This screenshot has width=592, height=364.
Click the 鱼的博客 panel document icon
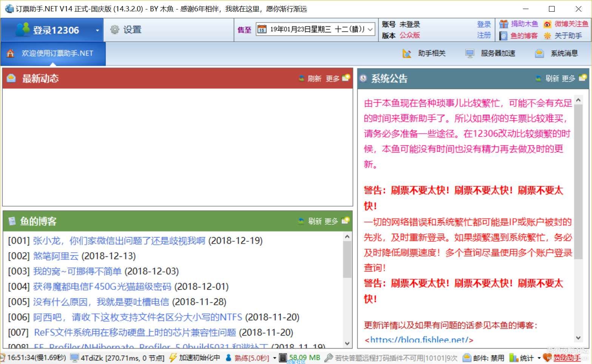[x=12, y=221]
